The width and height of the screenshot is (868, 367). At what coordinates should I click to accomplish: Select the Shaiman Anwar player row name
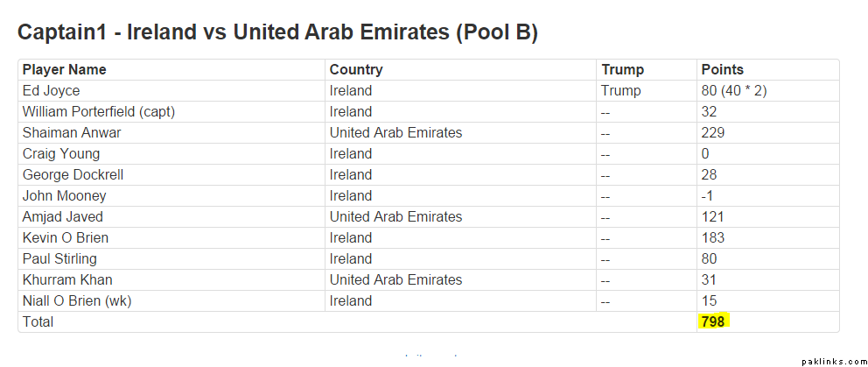(x=72, y=133)
